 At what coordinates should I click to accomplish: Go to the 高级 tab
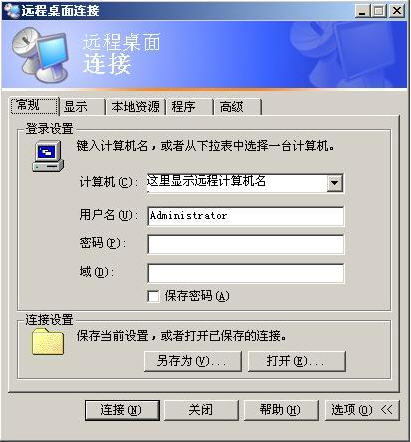pos(237,107)
